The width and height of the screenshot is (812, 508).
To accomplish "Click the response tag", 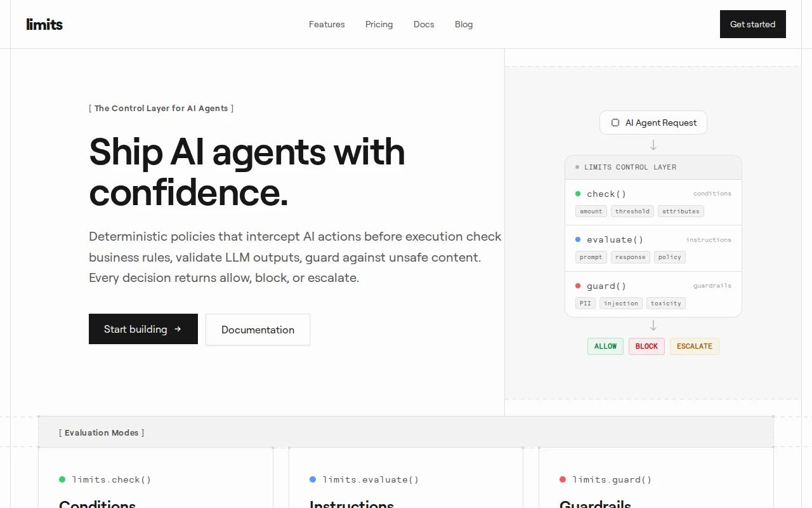I will pyautogui.click(x=631, y=257).
